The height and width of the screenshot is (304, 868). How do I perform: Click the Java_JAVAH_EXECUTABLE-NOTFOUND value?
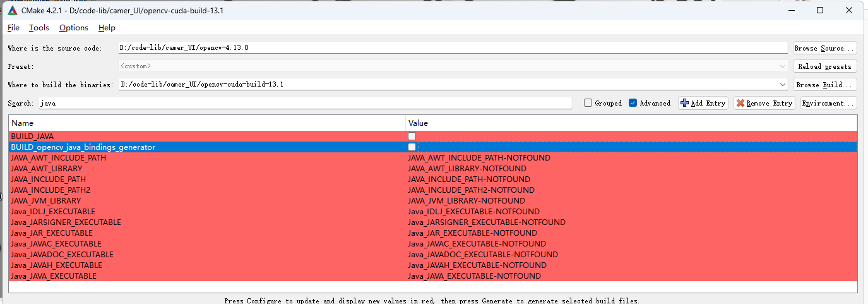coord(477,265)
